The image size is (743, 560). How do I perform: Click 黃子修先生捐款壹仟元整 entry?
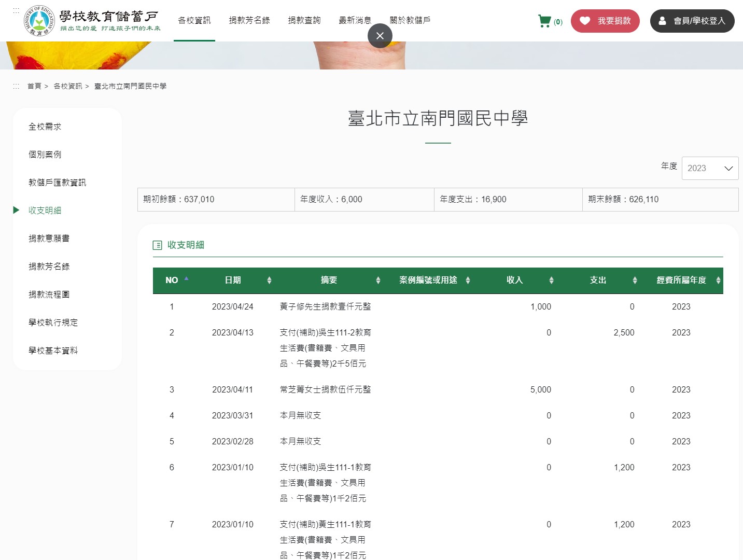325,306
